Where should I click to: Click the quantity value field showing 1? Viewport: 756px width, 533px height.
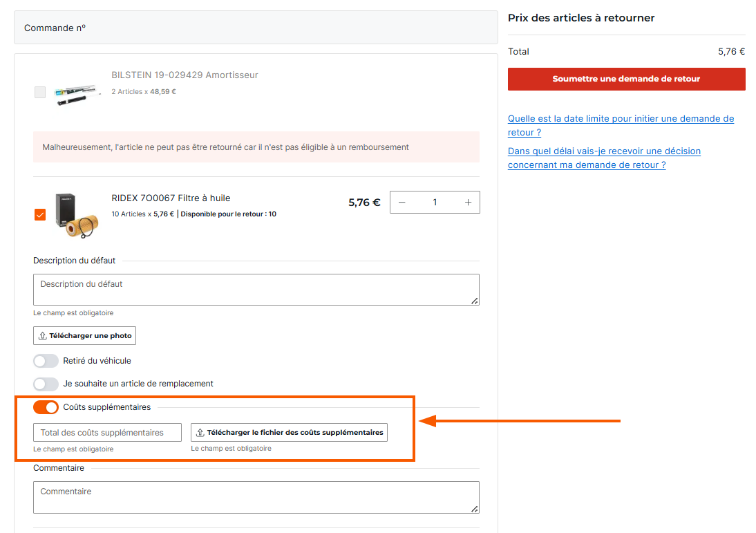(435, 203)
